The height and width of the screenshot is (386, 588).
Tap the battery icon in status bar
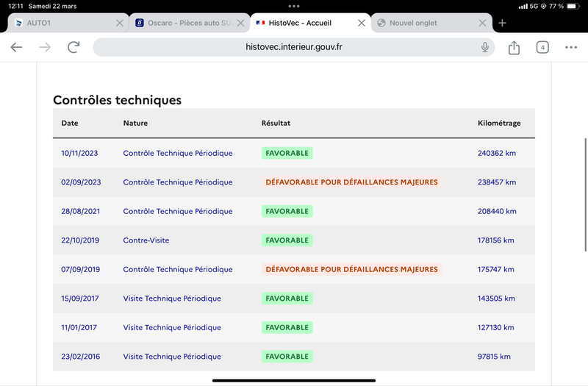pos(573,6)
